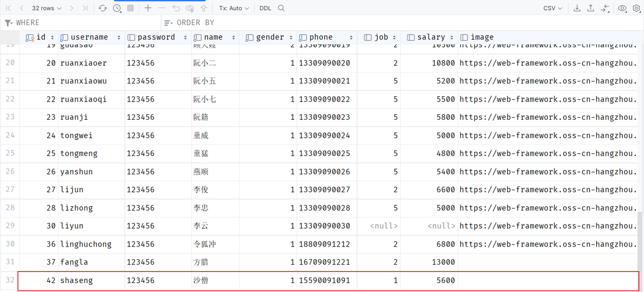Viewport: 644px width, 292px height.
Task: Open the Tx: Auto transaction dropdown
Action: point(234,8)
